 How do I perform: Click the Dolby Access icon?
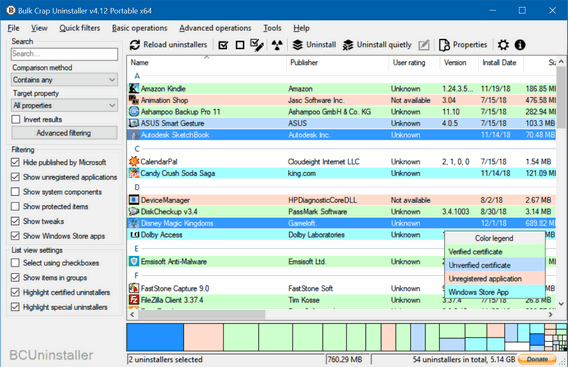tap(135, 235)
